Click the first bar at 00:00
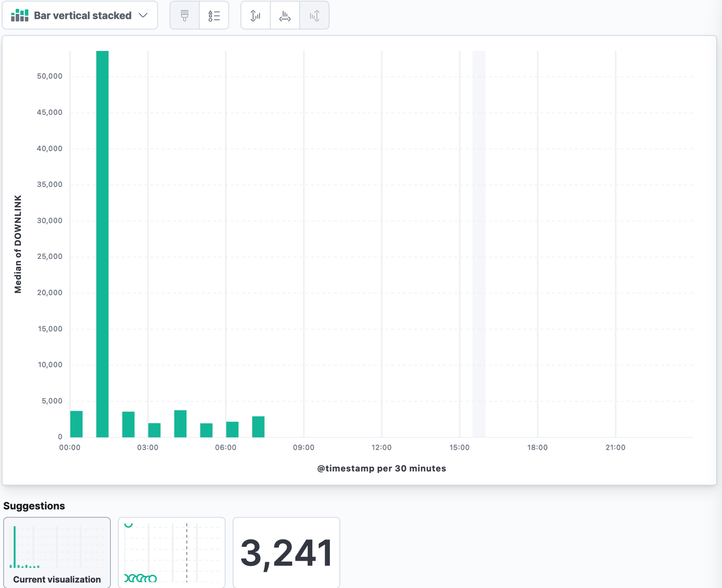Screen dimensions: 722x588 pyautogui.click(x=77, y=424)
